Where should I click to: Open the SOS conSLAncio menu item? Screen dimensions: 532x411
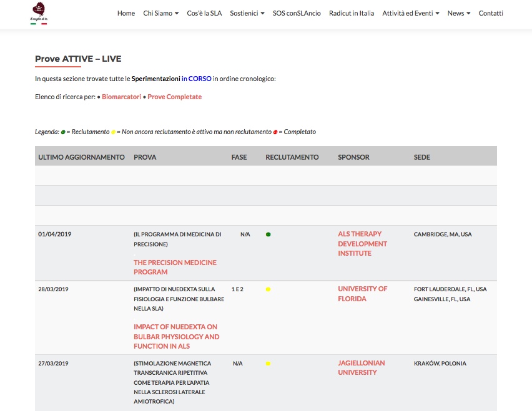pos(297,13)
